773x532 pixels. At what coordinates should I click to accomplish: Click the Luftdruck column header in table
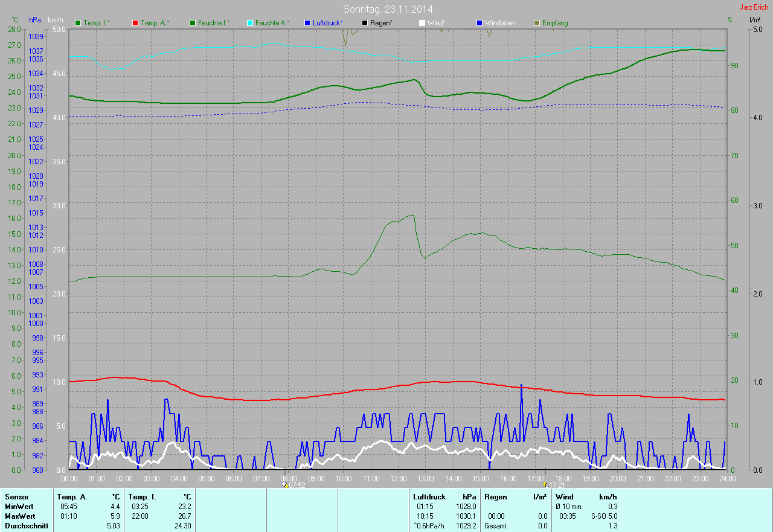pyautogui.click(x=428, y=496)
